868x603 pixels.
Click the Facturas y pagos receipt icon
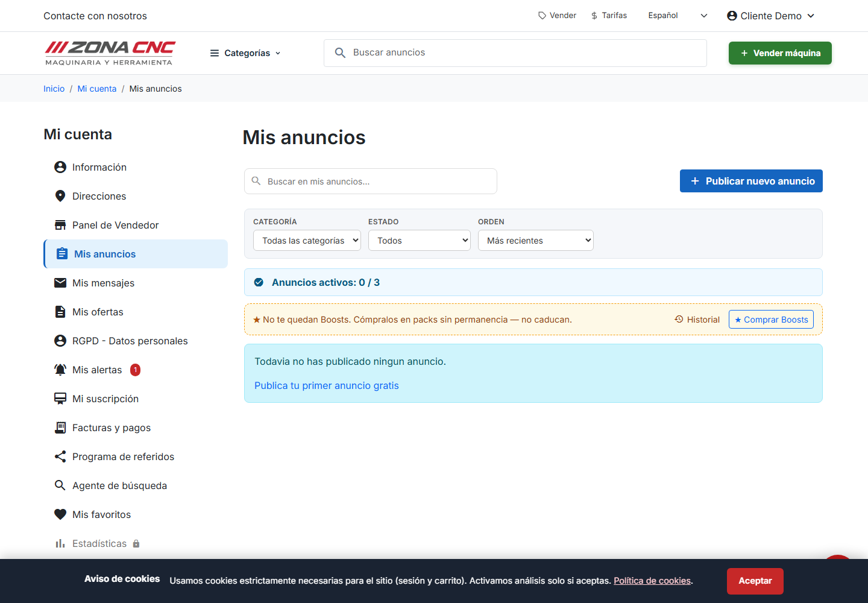[60, 428]
